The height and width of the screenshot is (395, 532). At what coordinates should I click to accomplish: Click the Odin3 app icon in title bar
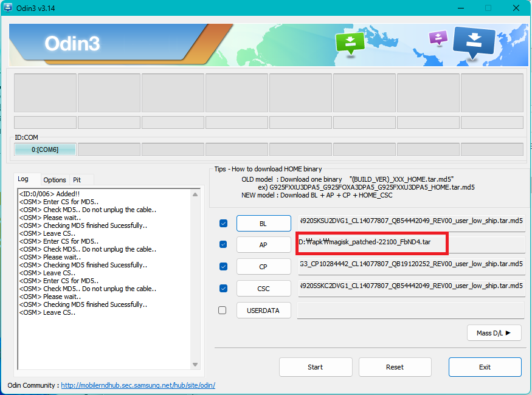click(x=8, y=7)
